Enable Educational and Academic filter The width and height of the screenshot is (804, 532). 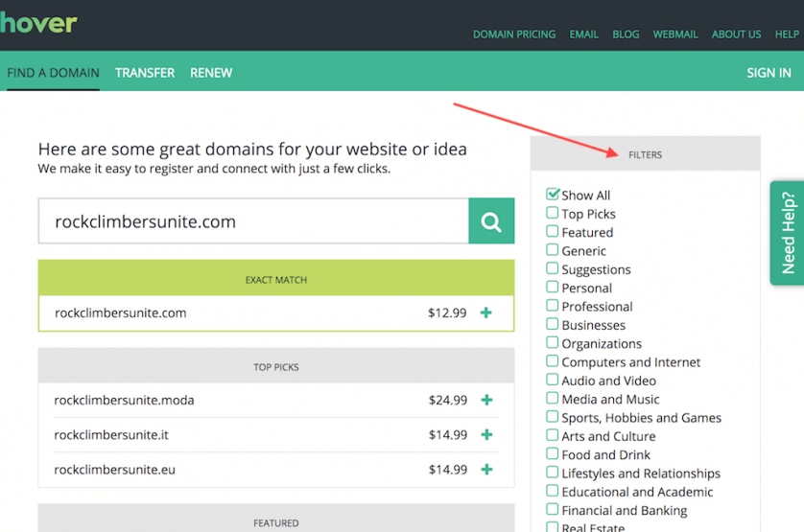pyautogui.click(x=553, y=491)
